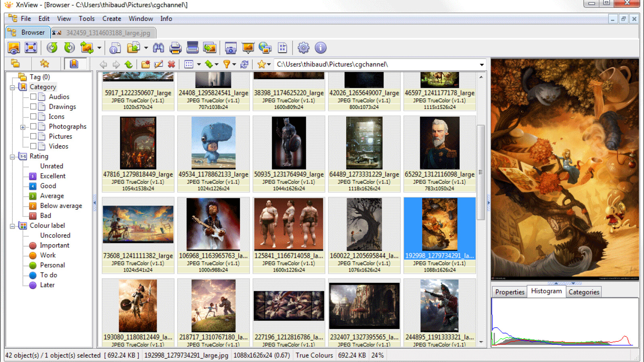Image resolution: width=644 pixels, height=362 pixels.
Task: Check the Drawings category checkbox
Action: (x=34, y=107)
